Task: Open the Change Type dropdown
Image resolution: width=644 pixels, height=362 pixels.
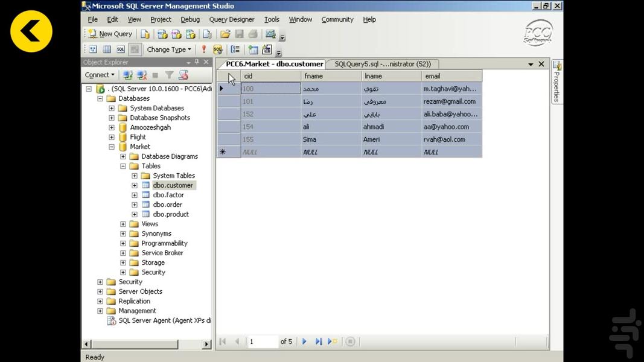Action: pos(169,49)
